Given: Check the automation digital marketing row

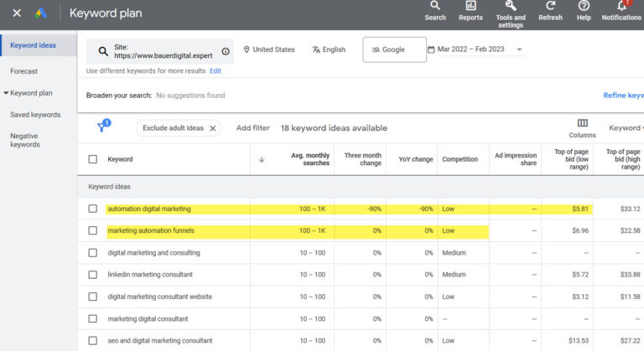Looking at the screenshot, I should [x=93, y=209].
